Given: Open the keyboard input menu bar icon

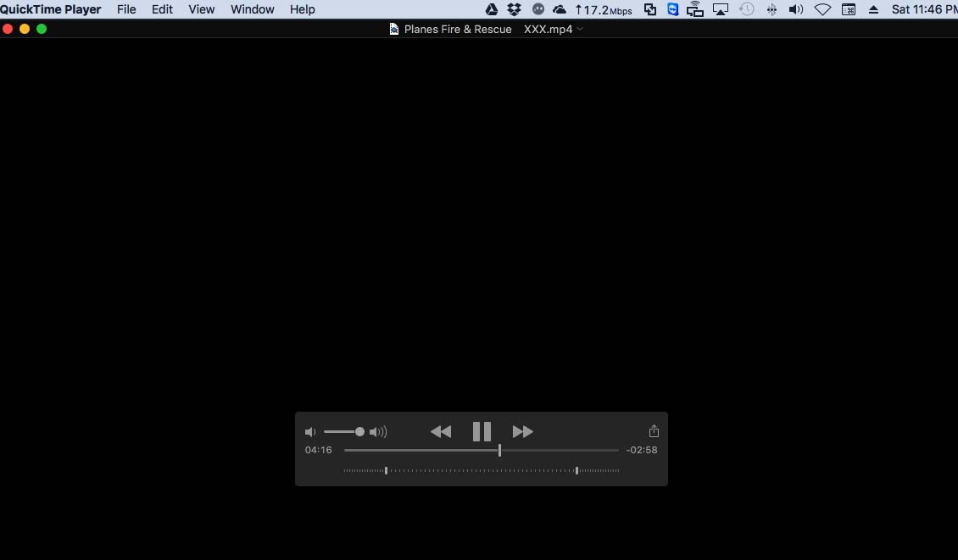Looking at the screenshot, I should coord(849,9).
